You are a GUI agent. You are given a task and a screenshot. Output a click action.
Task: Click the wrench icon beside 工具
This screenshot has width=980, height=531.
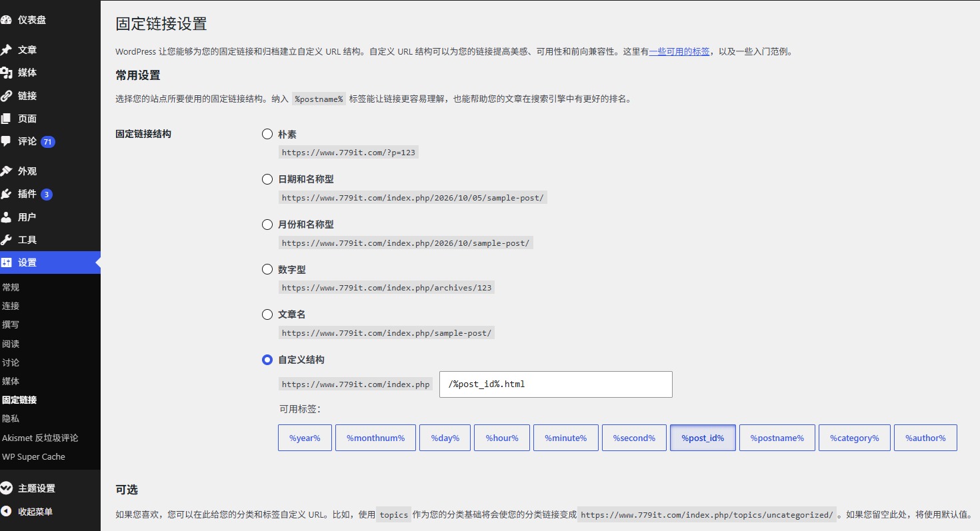pyautogui.click(x=6, y=240)
